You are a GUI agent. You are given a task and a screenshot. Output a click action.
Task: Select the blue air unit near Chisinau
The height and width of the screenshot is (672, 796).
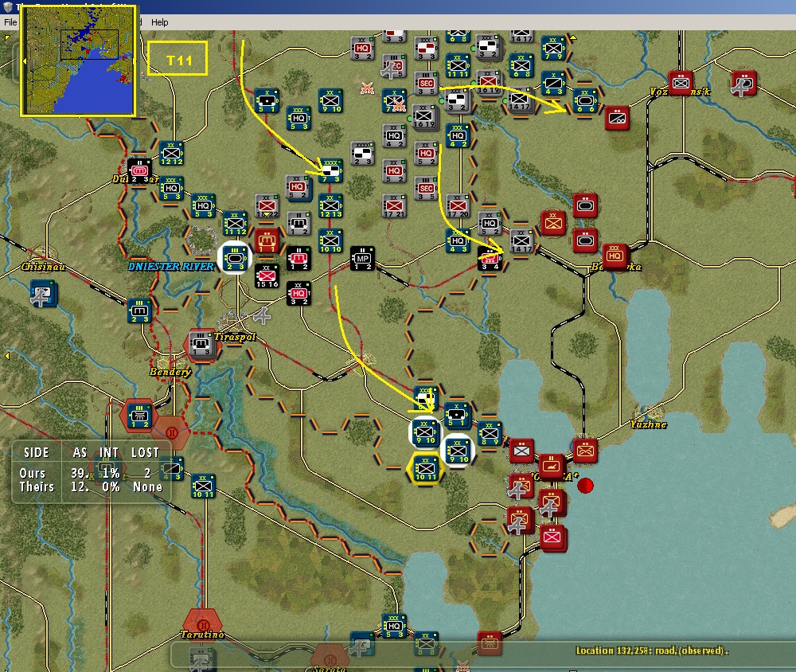click(43, 294)
